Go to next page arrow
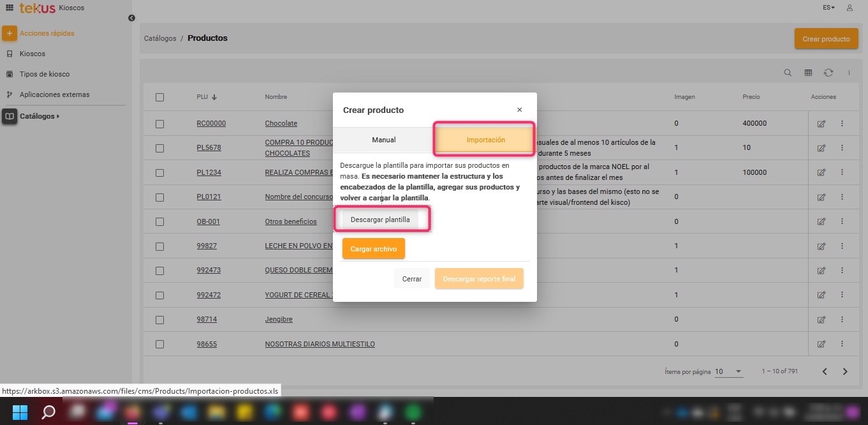The image size is (868, 425). tap(845, 371)
